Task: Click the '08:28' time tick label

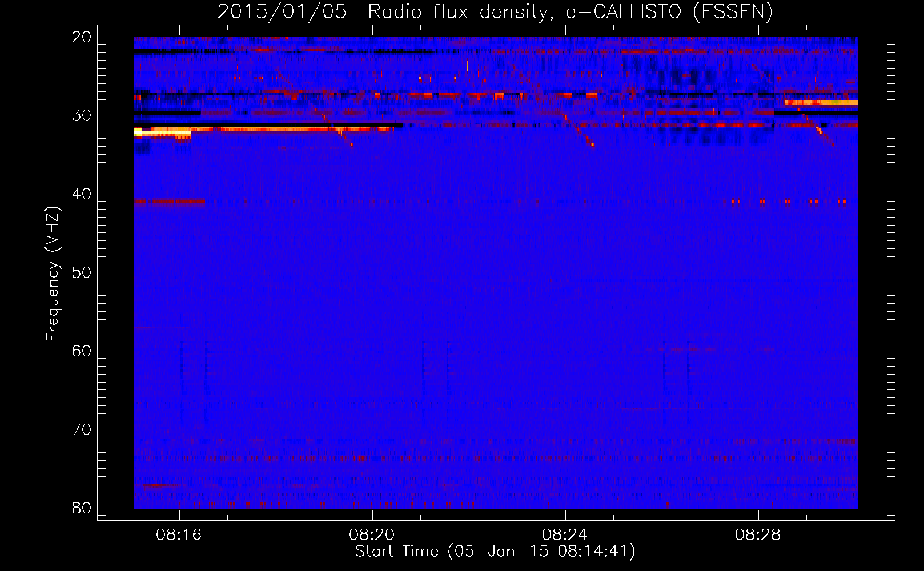Action: coord(758,535)
